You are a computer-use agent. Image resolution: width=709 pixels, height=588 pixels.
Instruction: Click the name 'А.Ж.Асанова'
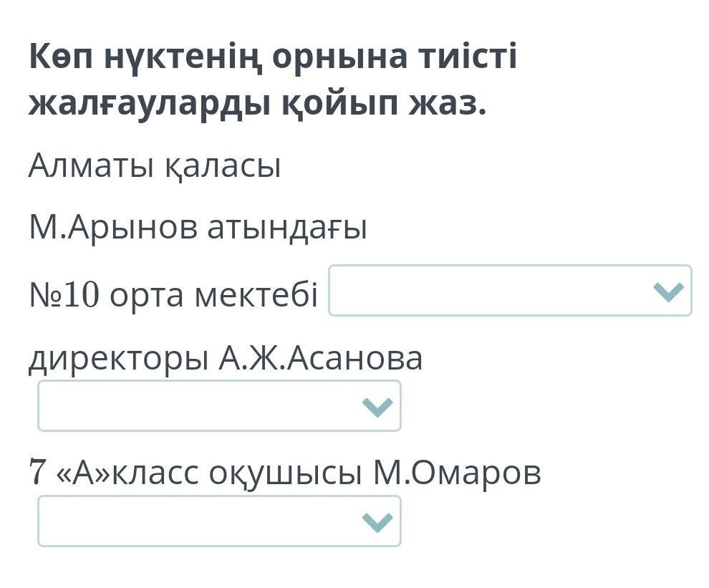click(321, 359)
